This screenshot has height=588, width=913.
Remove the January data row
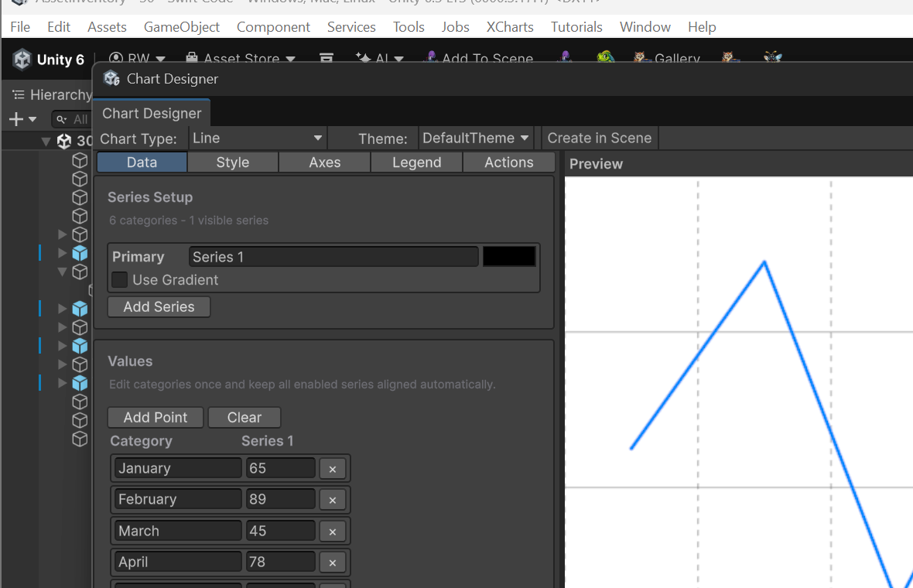click(333, 469)
